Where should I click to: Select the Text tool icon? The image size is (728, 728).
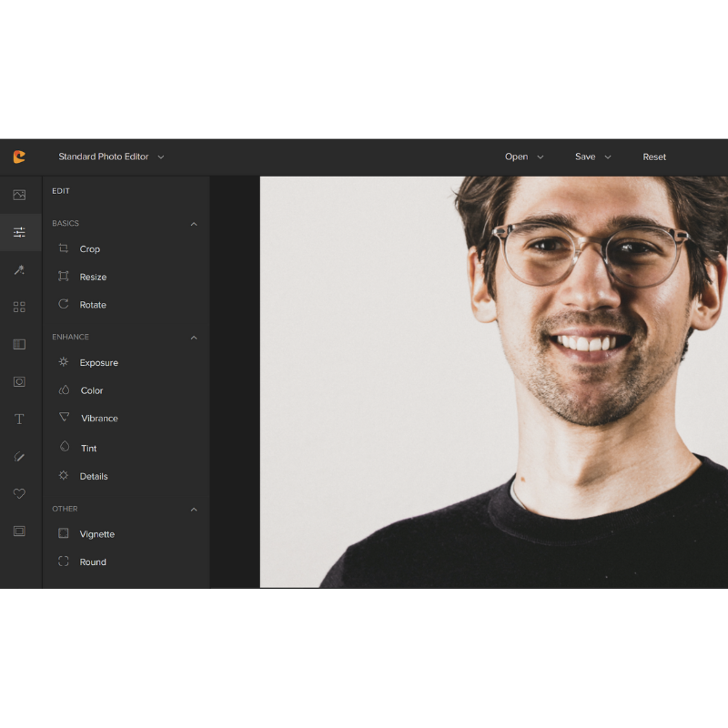pos(19,419)
